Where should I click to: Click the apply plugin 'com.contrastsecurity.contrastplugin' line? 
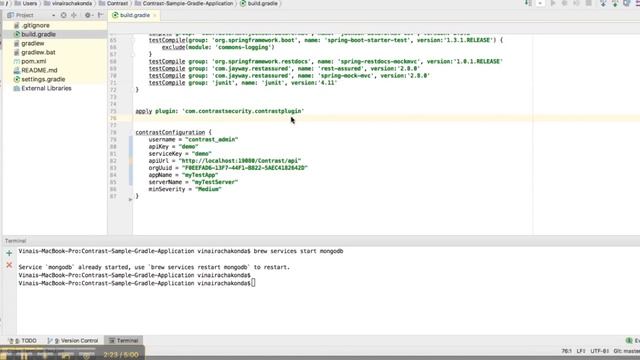220,111
